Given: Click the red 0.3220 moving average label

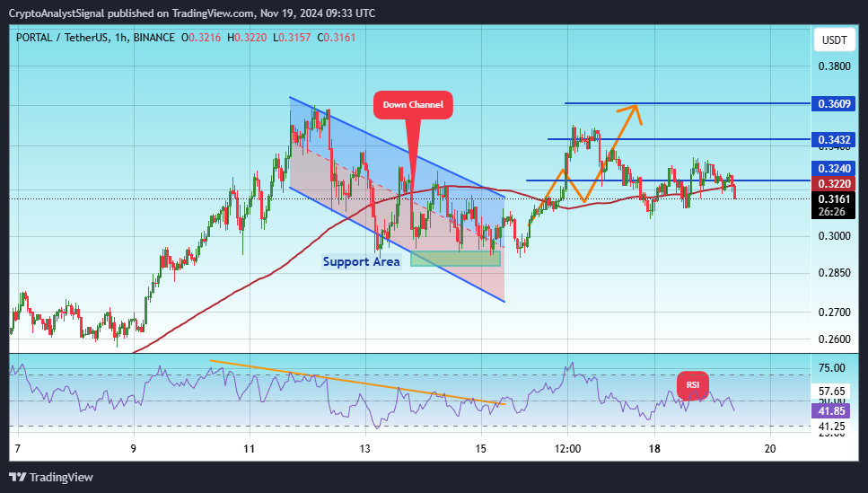Looking at the screenshot, I should [834, 183].
